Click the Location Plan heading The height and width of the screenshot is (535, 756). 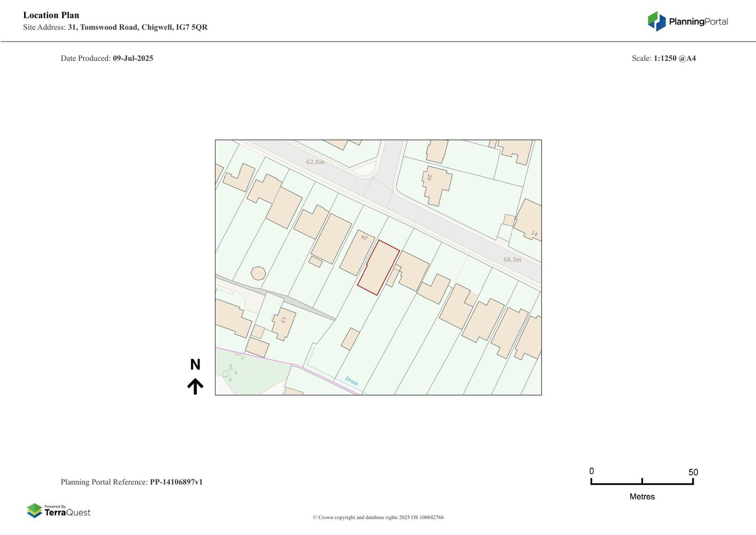pos(51,15)
